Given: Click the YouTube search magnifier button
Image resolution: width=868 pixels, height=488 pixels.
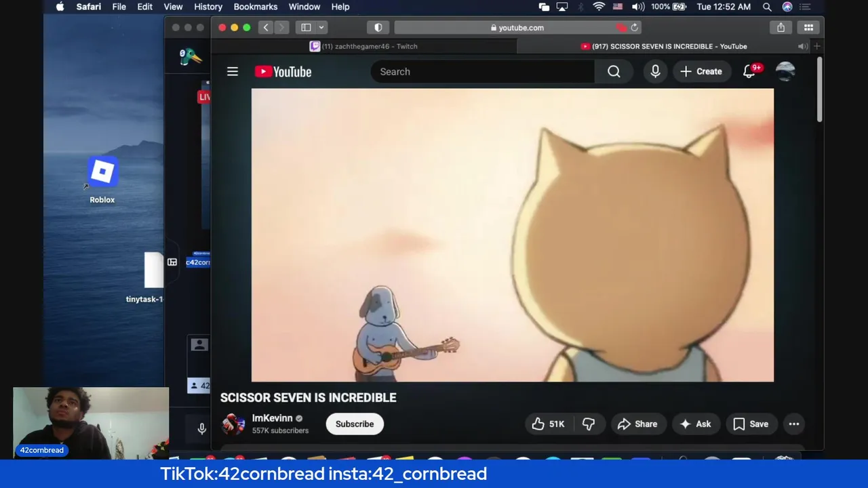Looking at the screenshot, I should [614, 71].
